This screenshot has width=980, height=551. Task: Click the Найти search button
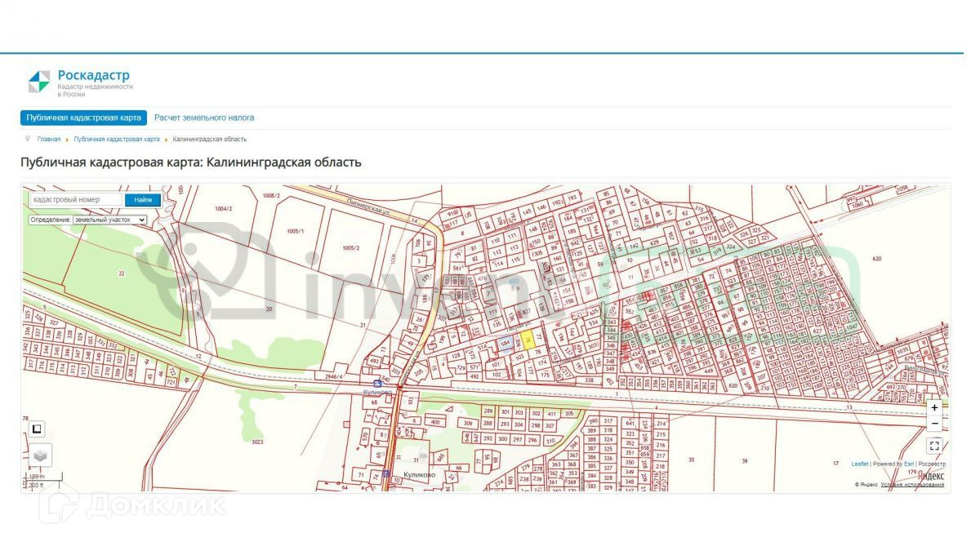tap(143, 199)
